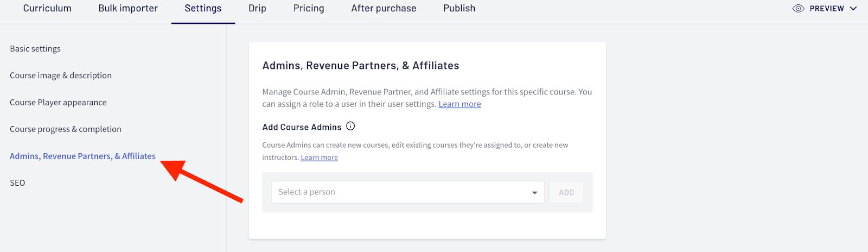Expand the Preview chevron dropdown

coord(853,9)
